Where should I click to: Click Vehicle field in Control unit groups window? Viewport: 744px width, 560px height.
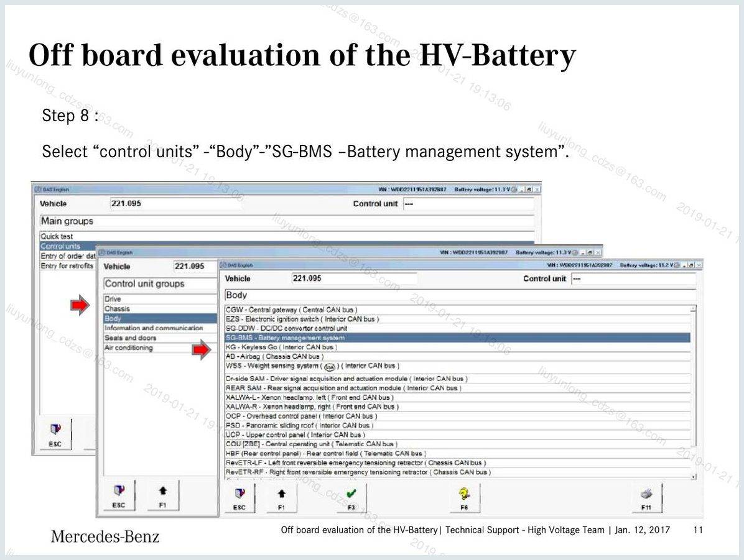tap(195, 267)
